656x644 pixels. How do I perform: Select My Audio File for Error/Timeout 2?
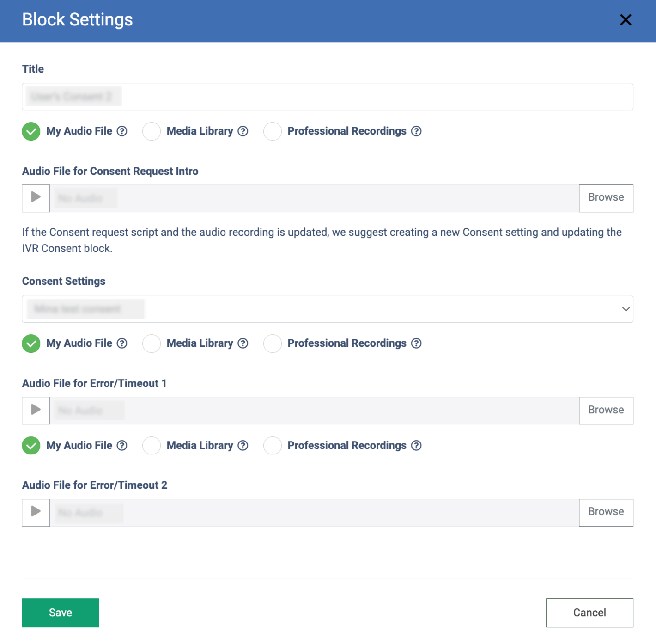tap(31, 446)
